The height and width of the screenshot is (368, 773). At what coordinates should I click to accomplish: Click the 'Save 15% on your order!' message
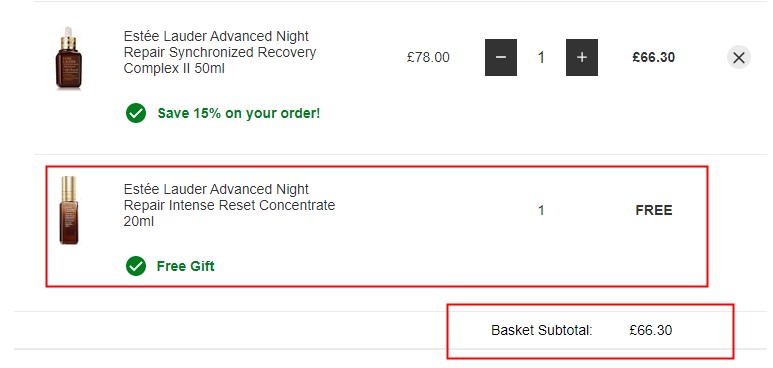pyautogui.click(x=239, y=113)
